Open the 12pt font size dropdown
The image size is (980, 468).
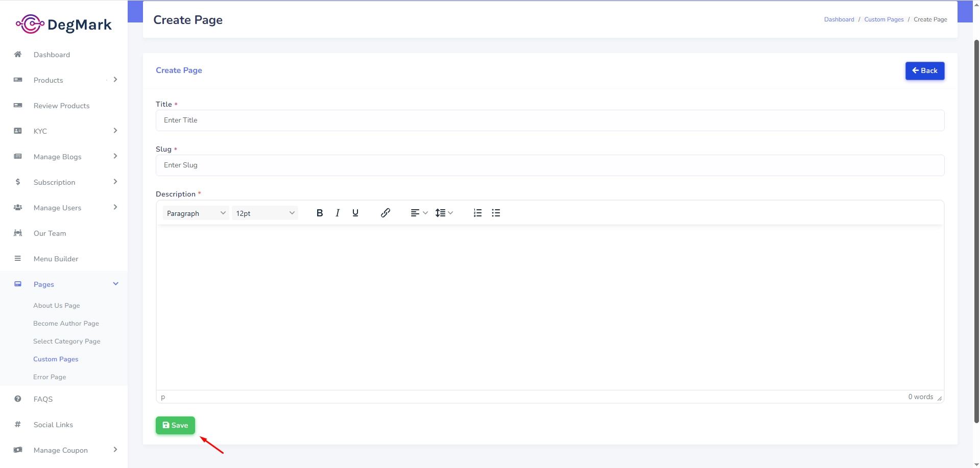pos(265,213)
